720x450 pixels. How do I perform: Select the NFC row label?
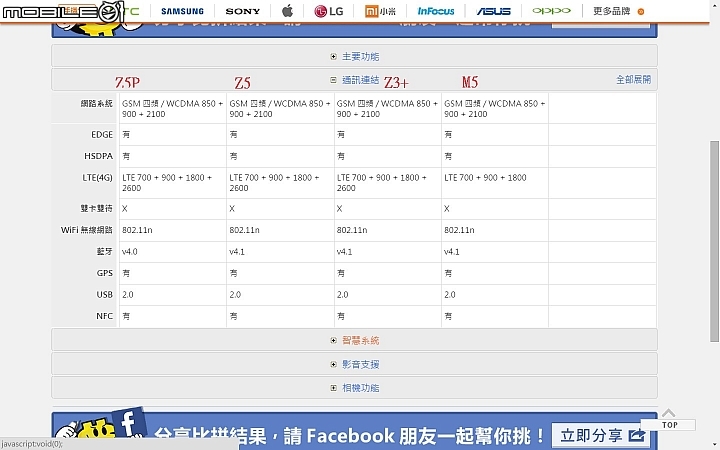coord(104,316)
